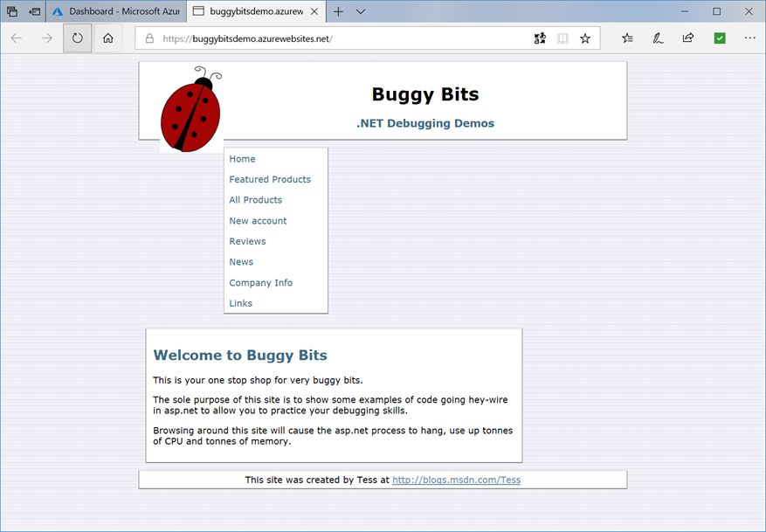Click 'This site was created by Tess' text
The image size is (766, 532).
[318, 480]
